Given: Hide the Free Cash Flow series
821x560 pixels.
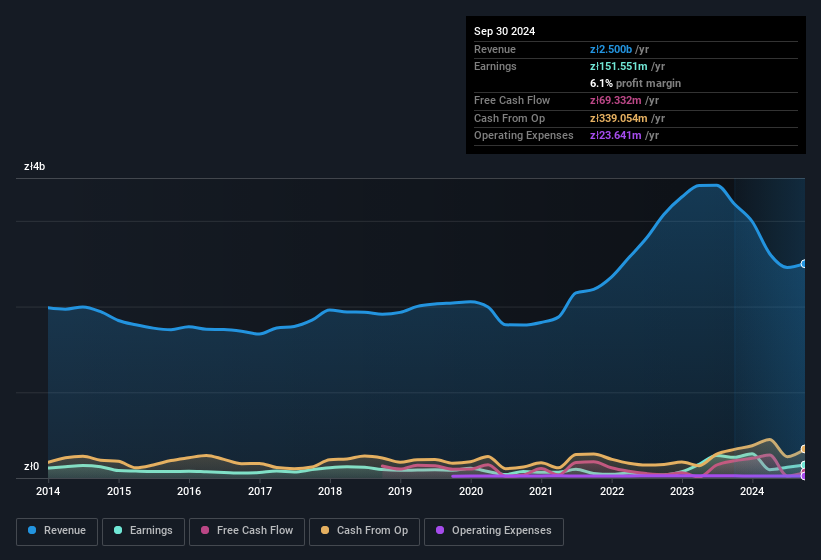Looking at the screenshot, I should 247,531.
